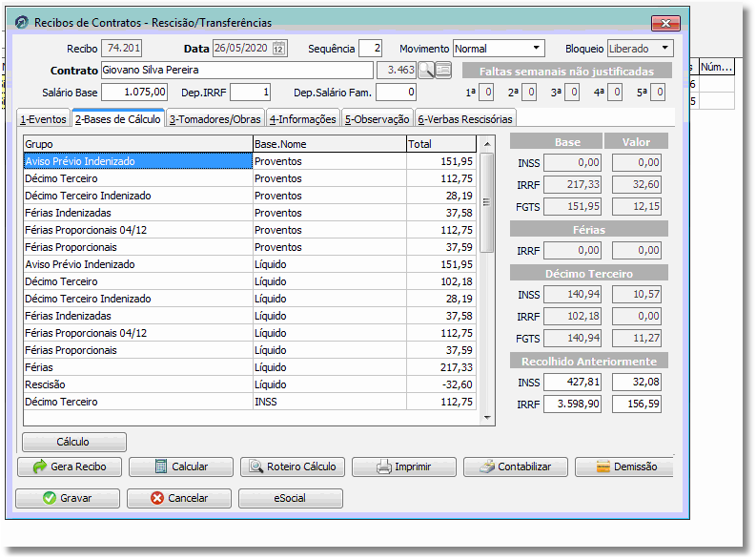Click the contract details list icon
The image size is (756, 560).
[443, 71]
